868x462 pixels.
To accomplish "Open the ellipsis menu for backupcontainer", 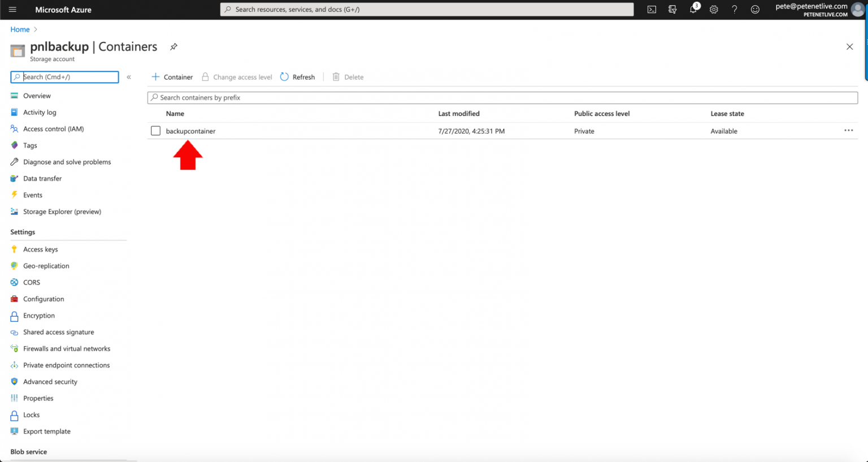I will pyautogui.click(x=848, y=131).
